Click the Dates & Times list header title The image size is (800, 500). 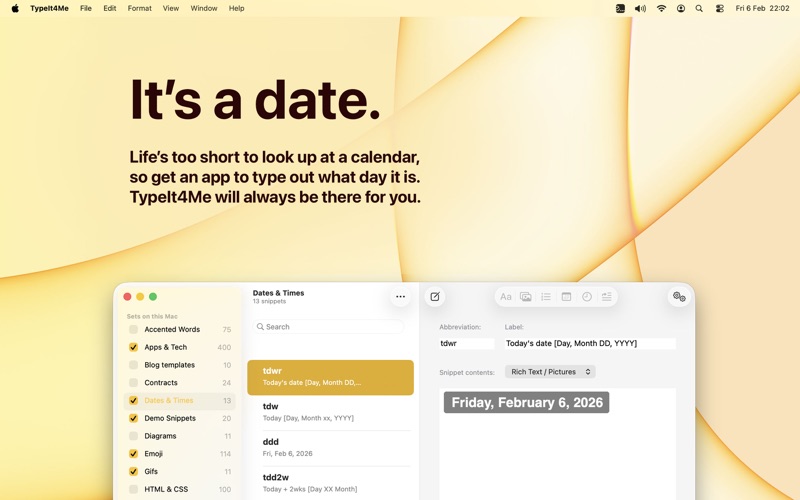pos(279,293)
